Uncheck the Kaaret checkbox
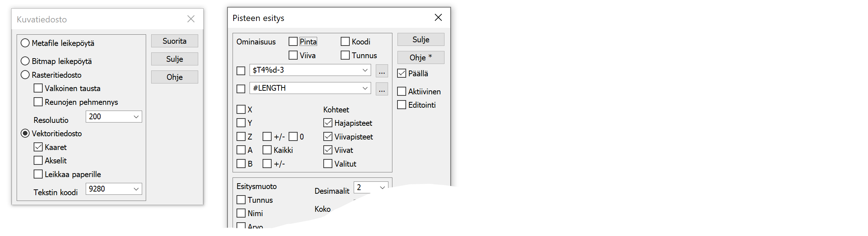Screen dimensions: 868x236 coord(38,147)
